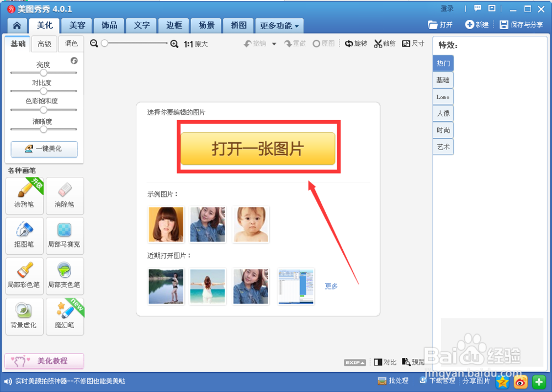Viewport: 552px width, 392px height.
Task: Open the baby sample image thumbnail
Action: (x=251, y=223)
